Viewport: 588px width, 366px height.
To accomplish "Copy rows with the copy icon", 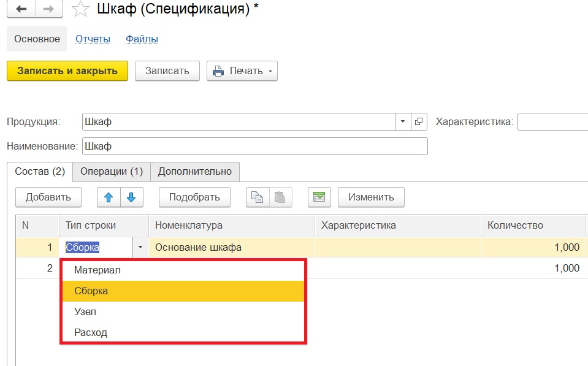I will click(x=258, y=197).
